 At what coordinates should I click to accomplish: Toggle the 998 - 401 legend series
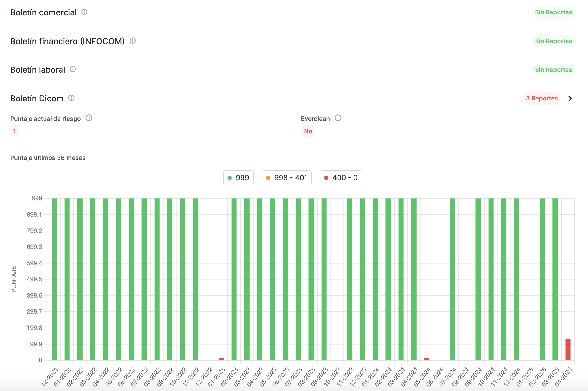287,178
